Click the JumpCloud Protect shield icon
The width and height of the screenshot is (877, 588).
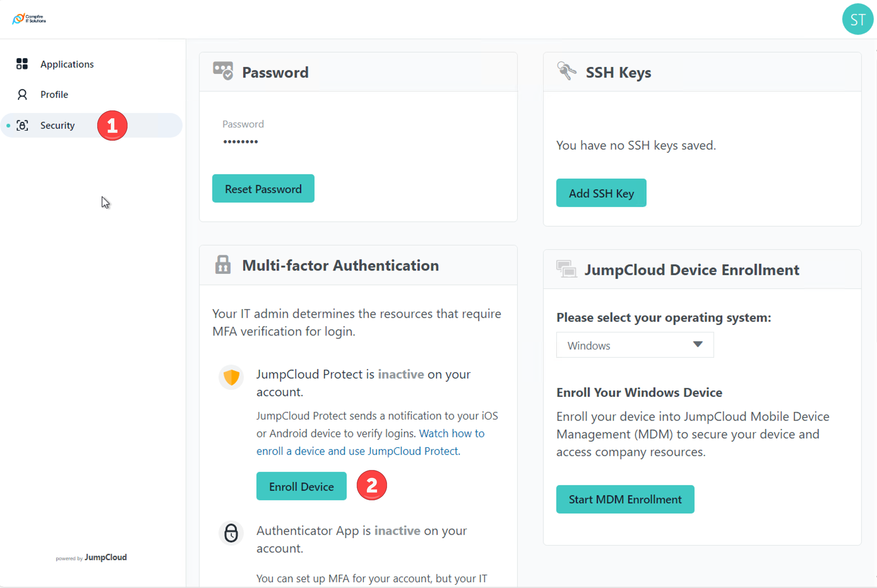click(x=231, y=377)
